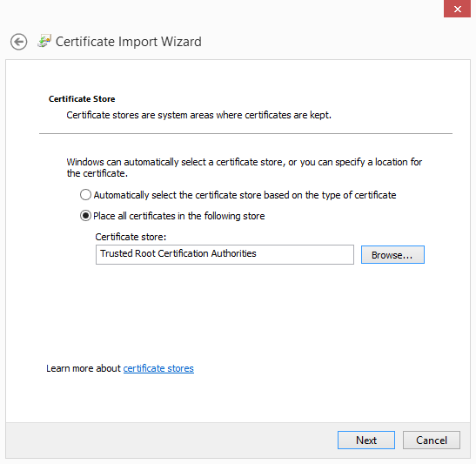476x464 pixels.
Task: Click 'Automatically select the certificate store' label text
Action: pyautogui.click(x=245, y=195)
